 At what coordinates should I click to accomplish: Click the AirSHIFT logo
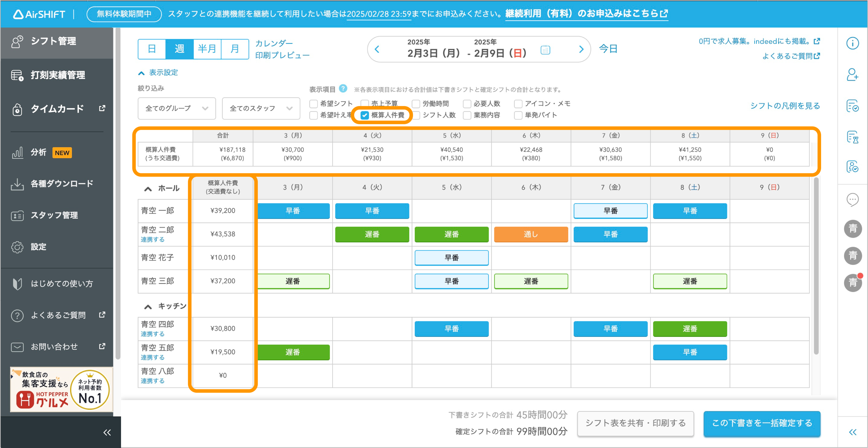(x=39, y=14)
